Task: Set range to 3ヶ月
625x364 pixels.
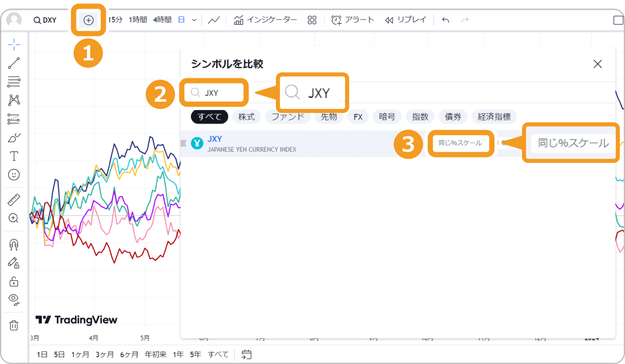Action: coord(105,354)
